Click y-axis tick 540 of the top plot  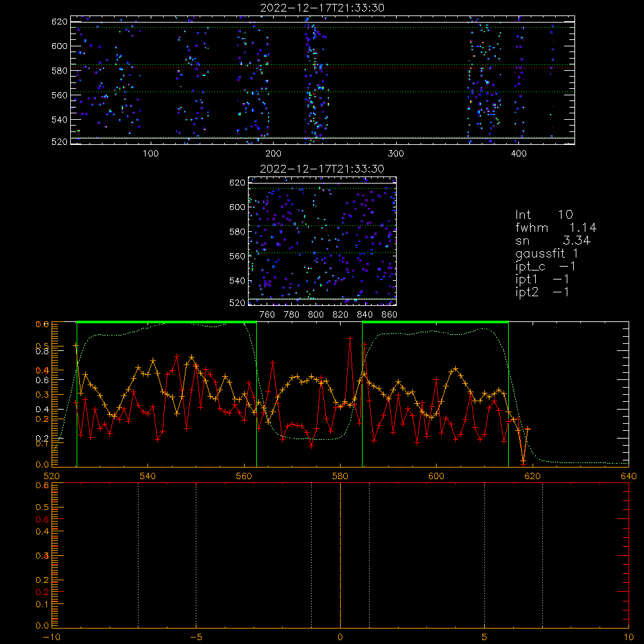point(59,120)
